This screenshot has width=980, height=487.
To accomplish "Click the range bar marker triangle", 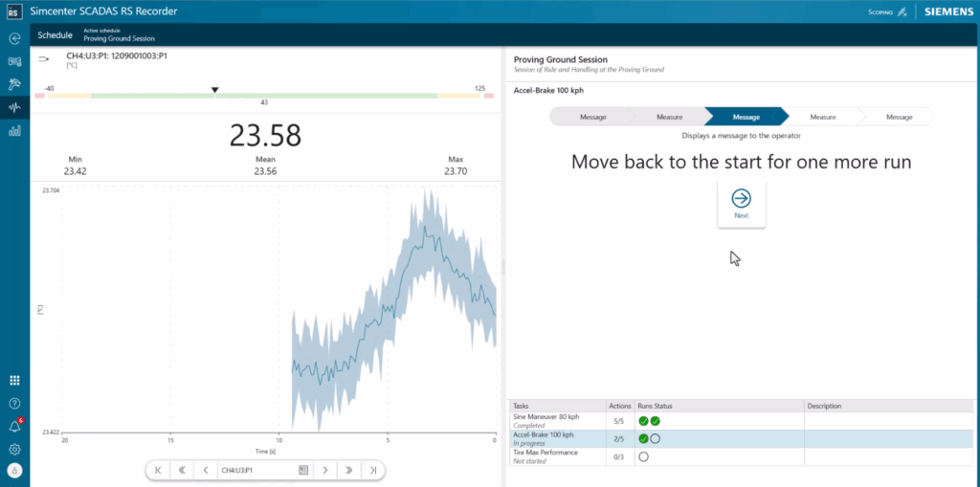I will tap(214, 90).
